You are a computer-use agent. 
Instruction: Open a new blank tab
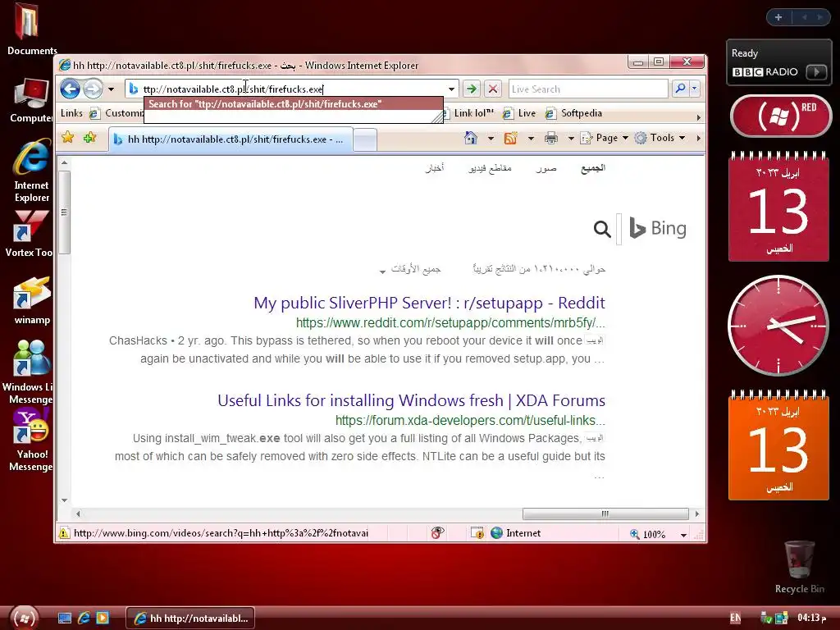[x=365, y=140]
